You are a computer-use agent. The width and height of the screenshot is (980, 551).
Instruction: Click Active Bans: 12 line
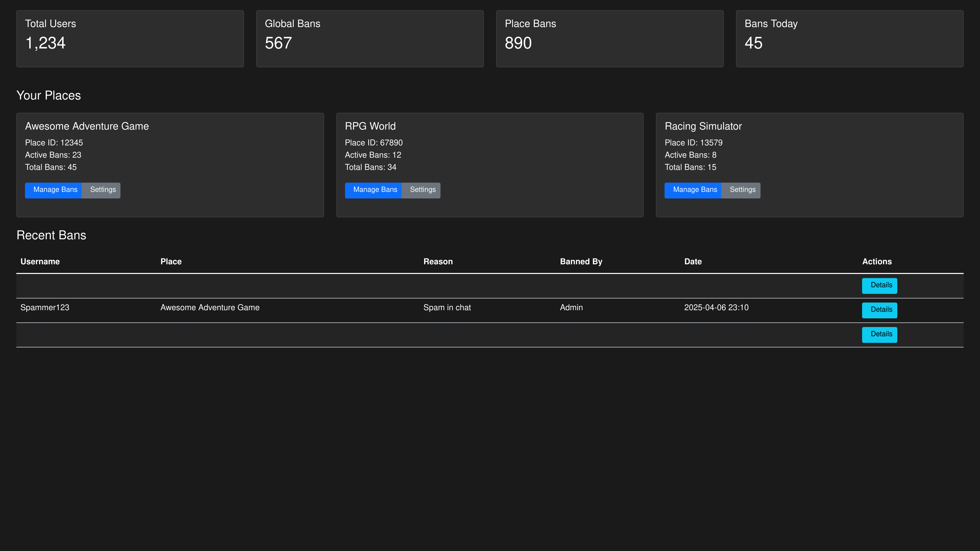coord(373,155)
